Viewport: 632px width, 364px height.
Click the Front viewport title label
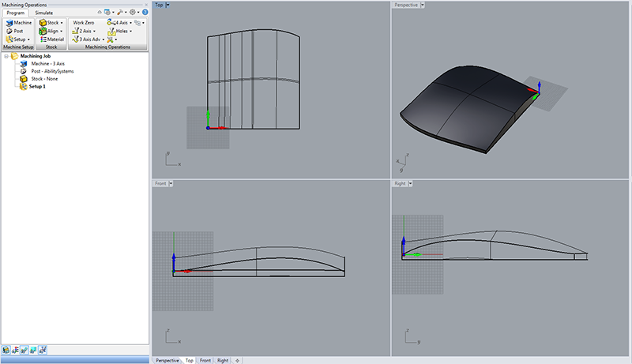coord(160,183)
